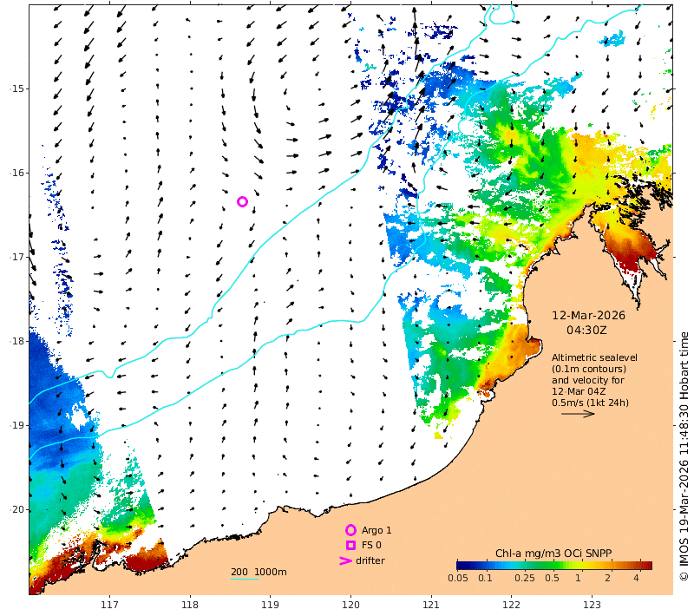
Task: Click the '(0.1m contours)' caption text
Action: coord(589,369)
